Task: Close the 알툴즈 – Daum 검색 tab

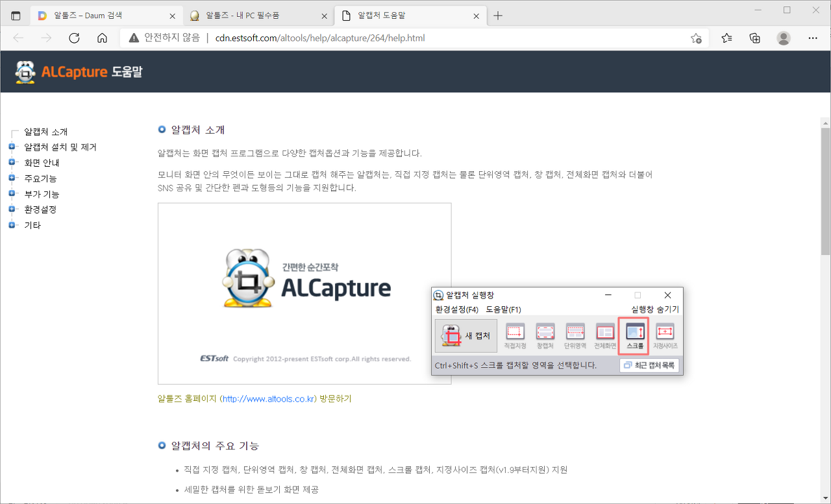Action: pyautogui.click(x=172, y=16)
